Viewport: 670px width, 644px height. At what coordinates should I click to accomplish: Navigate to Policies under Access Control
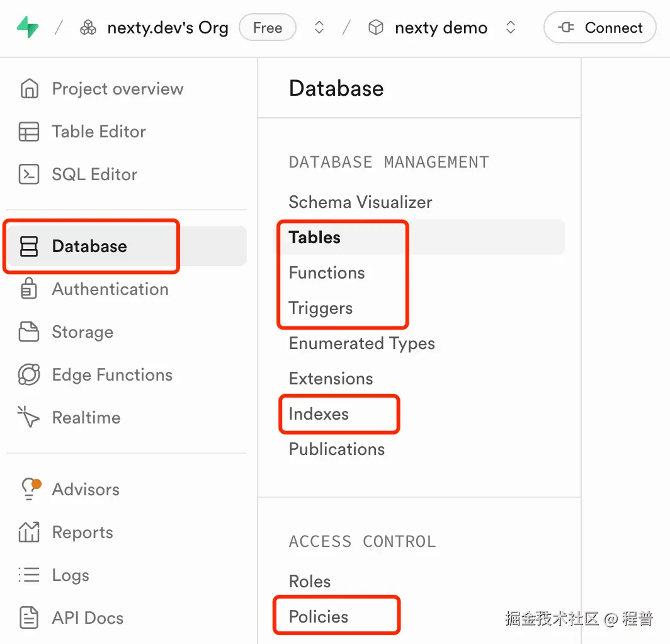pos(319,617)
